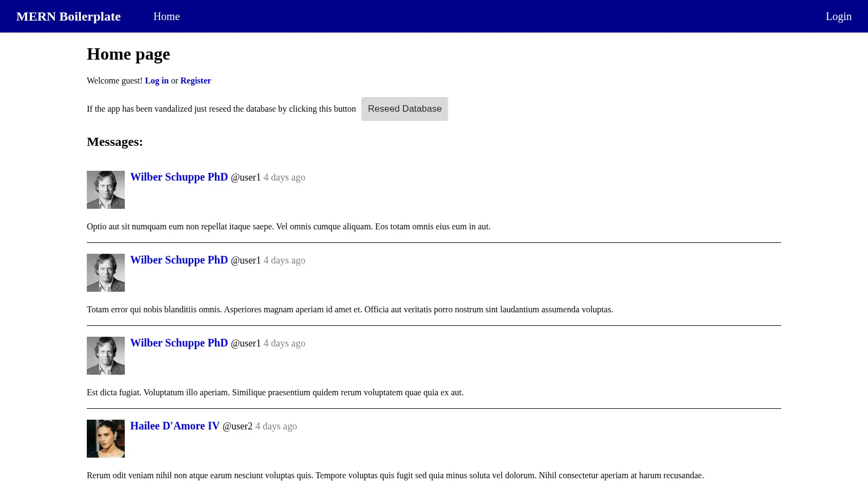Select message text starting Totam error qui
The image size is (868, 488).
click(350, 310)
